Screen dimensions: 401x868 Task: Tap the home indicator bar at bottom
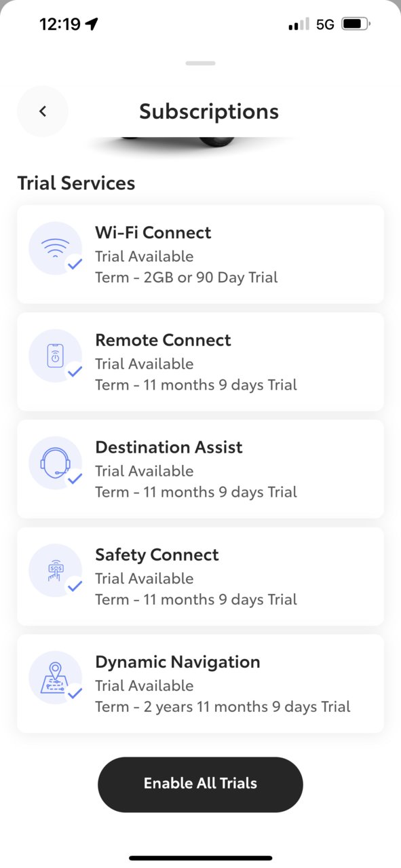200,858
